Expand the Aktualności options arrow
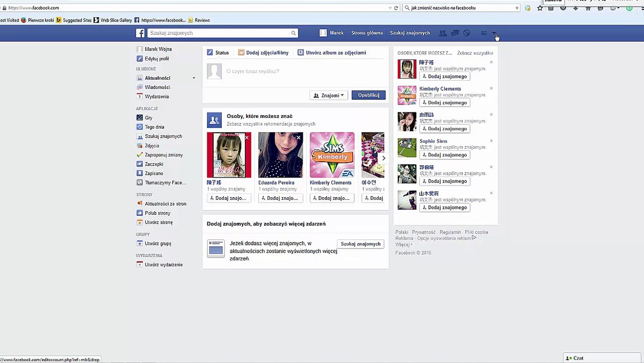 194,78
